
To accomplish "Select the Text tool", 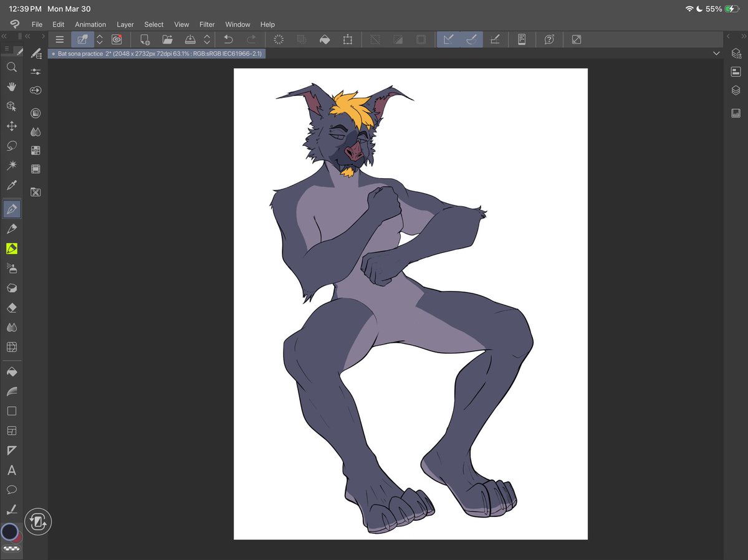I will (11, 470).
